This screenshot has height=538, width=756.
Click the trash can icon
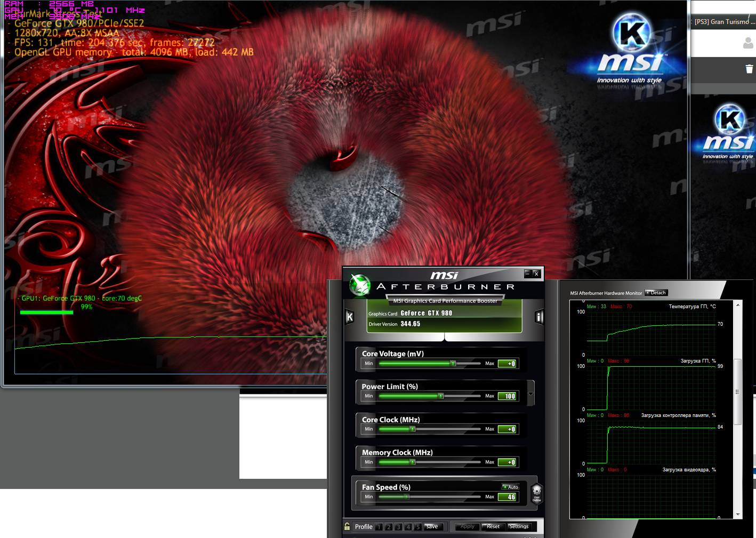click(x=749, y=69)
